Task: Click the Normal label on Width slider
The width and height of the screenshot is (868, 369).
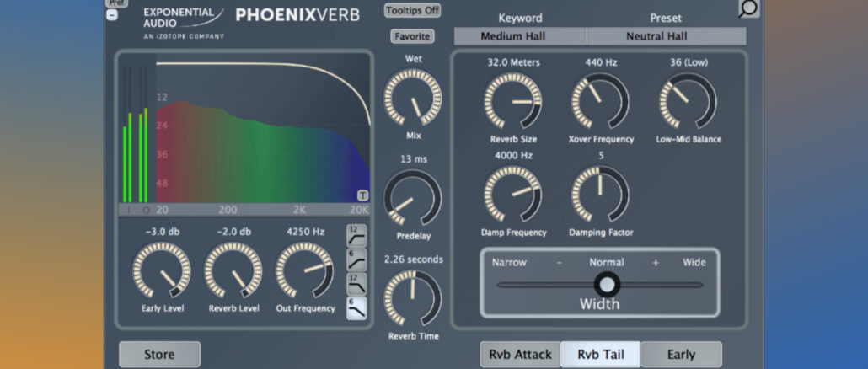Action: click(x=607, y=262)
